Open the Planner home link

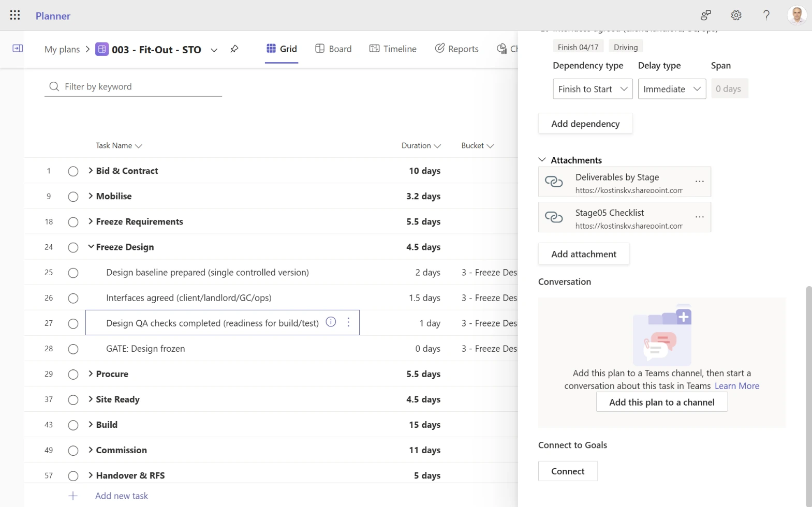click(x=53, y=16)
